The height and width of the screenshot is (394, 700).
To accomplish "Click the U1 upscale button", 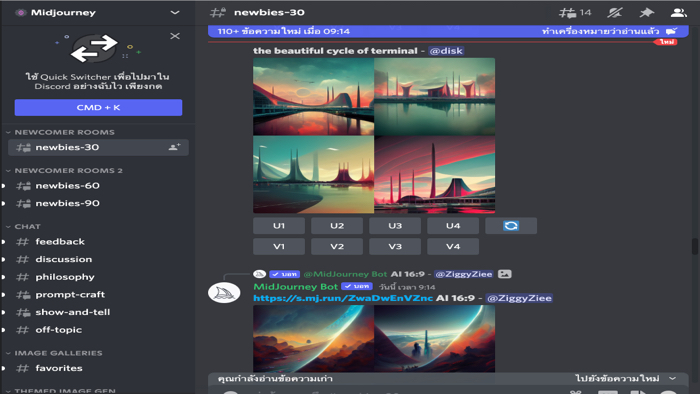I will tap(279, 226).
